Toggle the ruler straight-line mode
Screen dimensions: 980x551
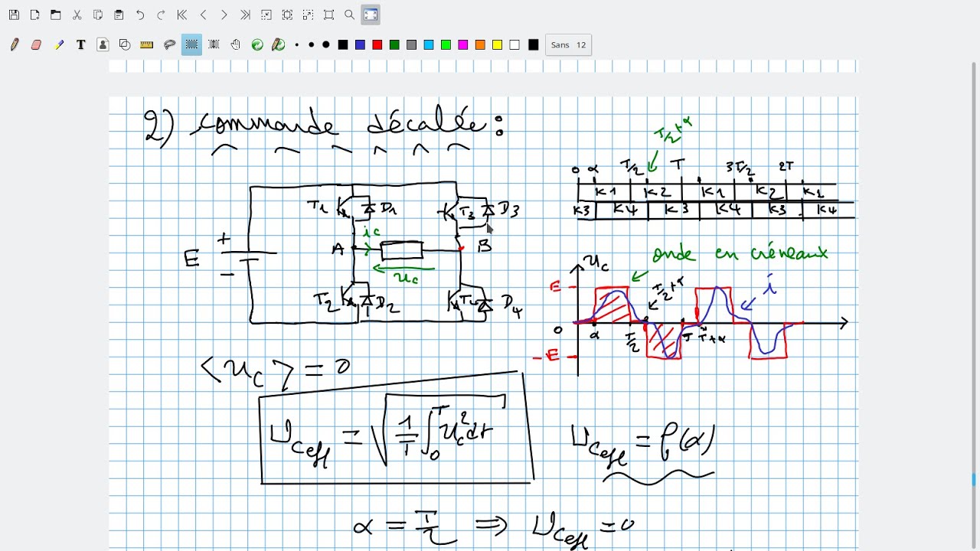(x=147, y=45)
